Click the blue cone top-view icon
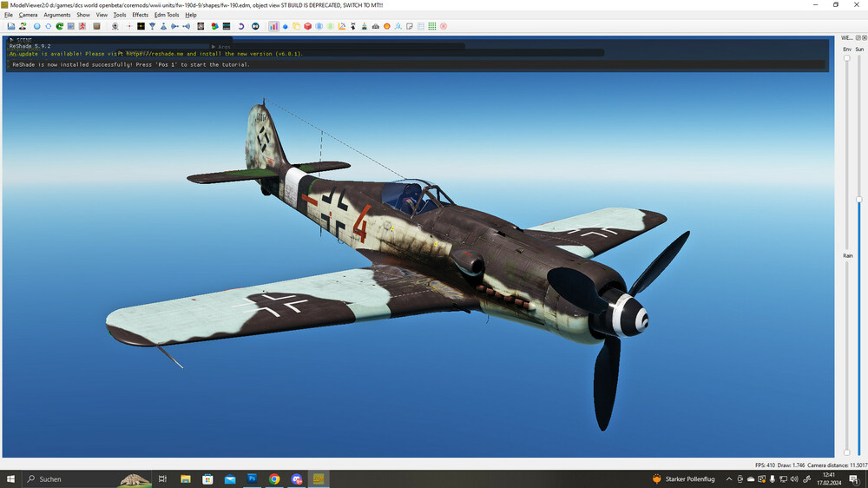The height and width of the screenshot is (488, 868). [163, 26]
